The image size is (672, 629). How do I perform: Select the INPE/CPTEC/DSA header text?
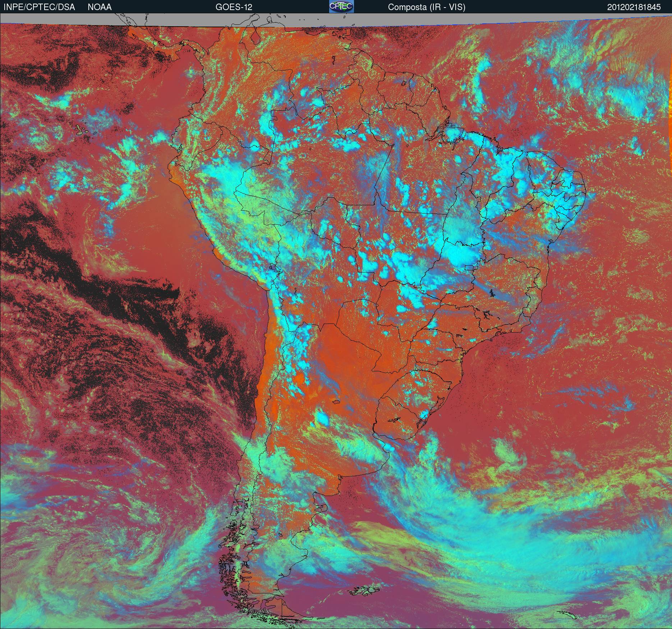point(39,7)
